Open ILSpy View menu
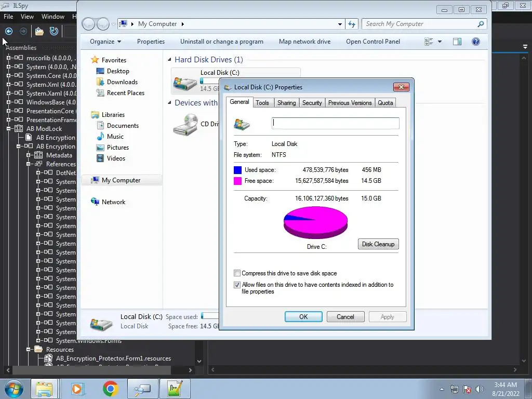The image size is (532, 399). coord(27,17)
